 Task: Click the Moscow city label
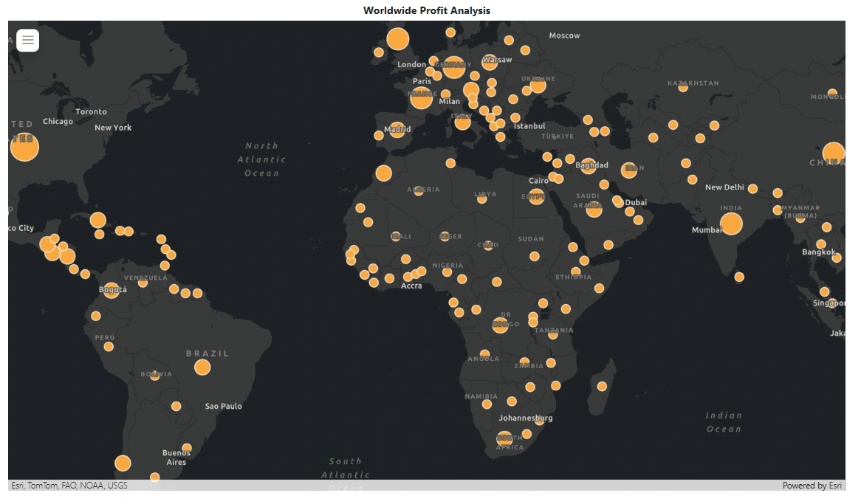click(564, 35)
